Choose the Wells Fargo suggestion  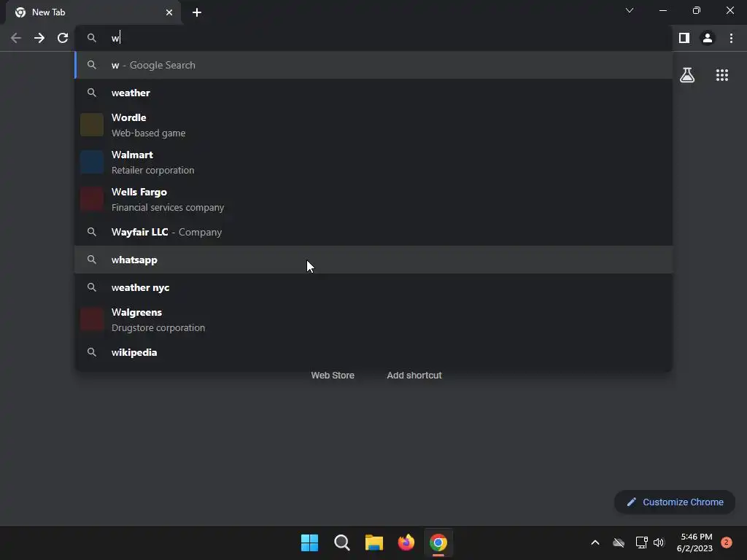[x=373, y=200]
